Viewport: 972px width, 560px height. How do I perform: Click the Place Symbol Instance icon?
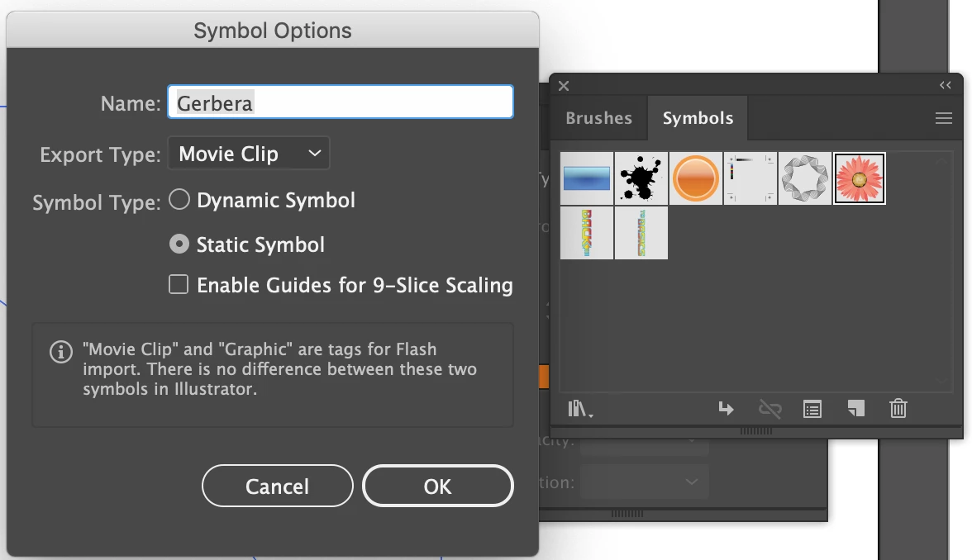tap(726, 409)
